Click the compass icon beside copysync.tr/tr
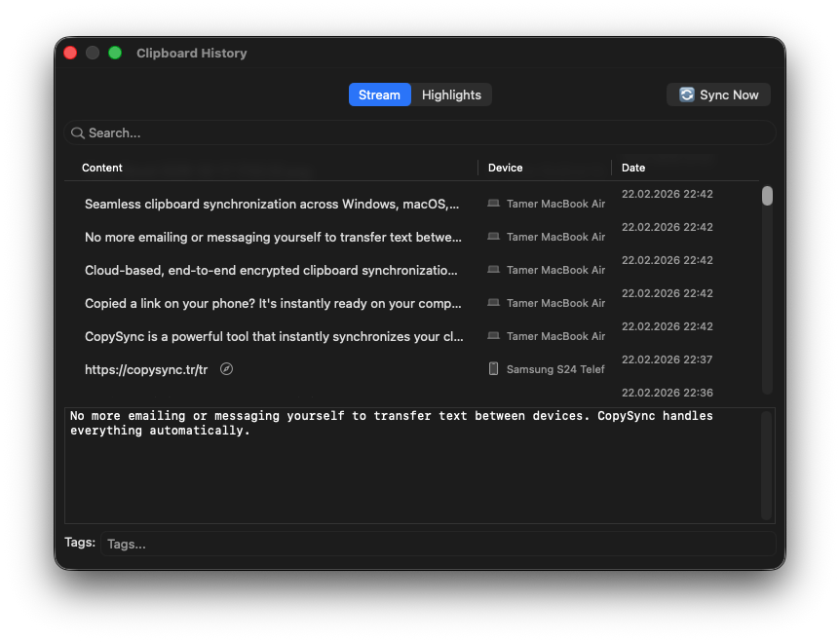Viewport: 840px width, 642px height. click(226, 368)
